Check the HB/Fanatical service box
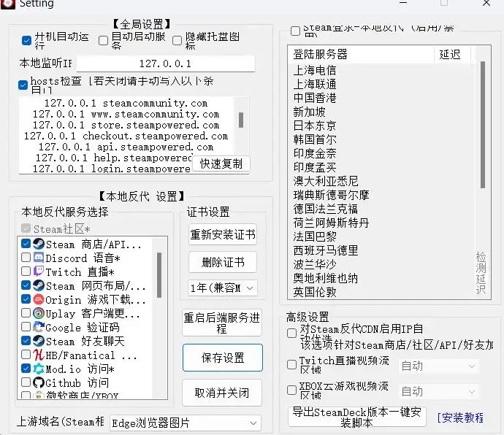The image size is (504, 435). tap(26, 355)
